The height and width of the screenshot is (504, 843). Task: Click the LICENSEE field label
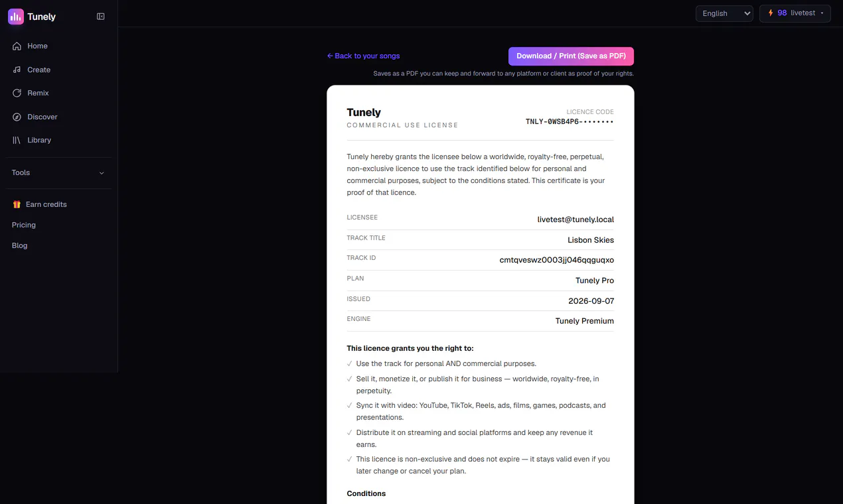[362, 218]
